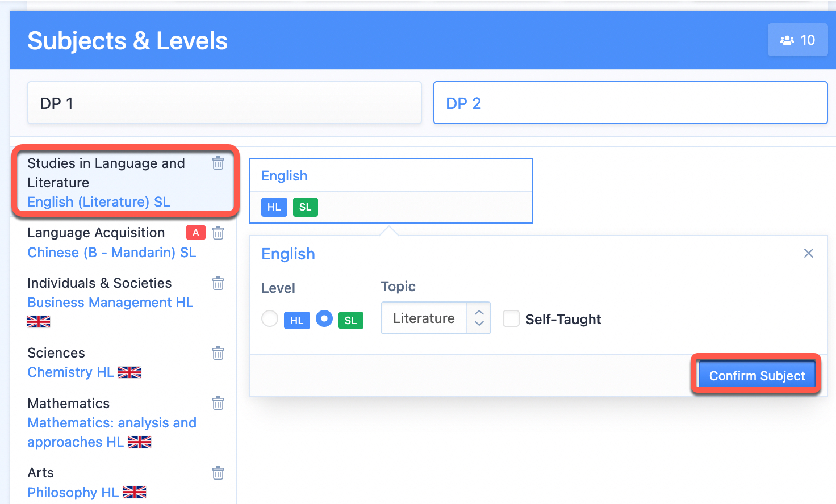Click the Confirm Subject button

(x=756, y=376)
